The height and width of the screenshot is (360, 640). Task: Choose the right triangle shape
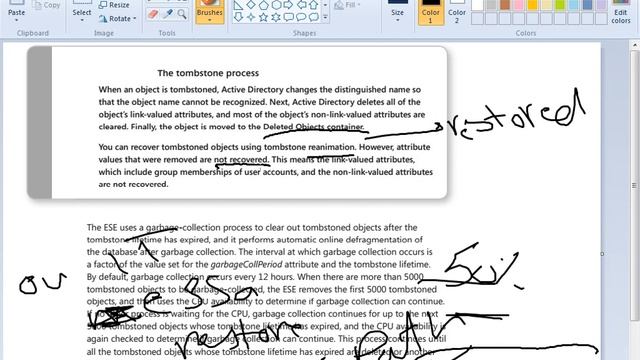pyautogui.click(x=238, y=5)
